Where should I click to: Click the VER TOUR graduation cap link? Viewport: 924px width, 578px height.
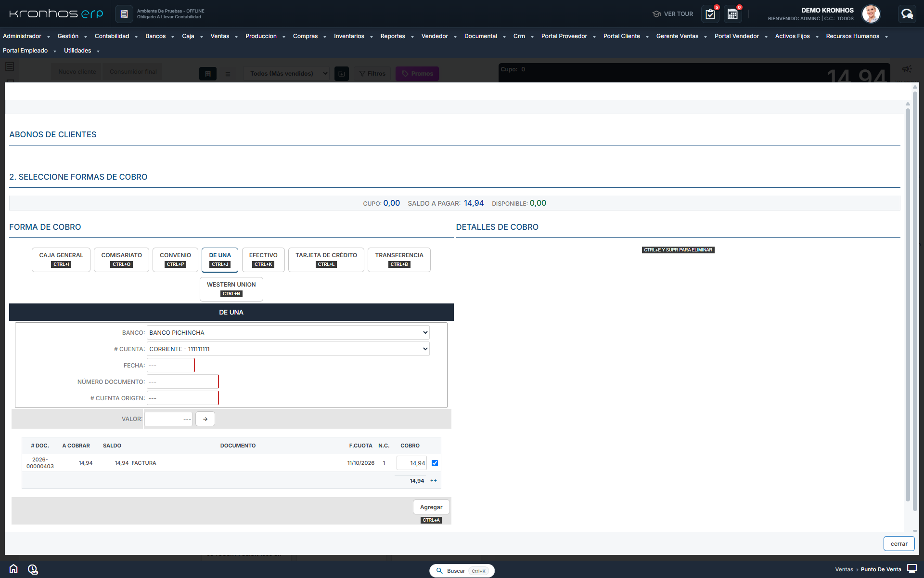[673, 14]
